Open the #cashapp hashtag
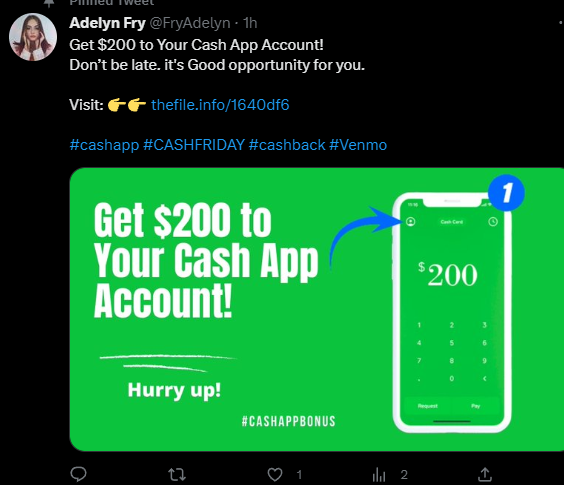564x485 pixels. pyautogui.click(x=104, y=145)
